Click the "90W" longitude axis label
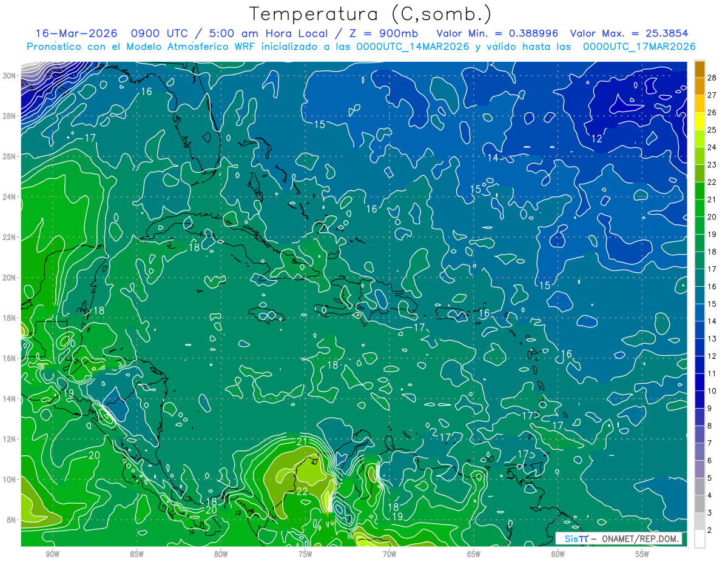The width and height of the screenshot is (728, 562). 52,554
